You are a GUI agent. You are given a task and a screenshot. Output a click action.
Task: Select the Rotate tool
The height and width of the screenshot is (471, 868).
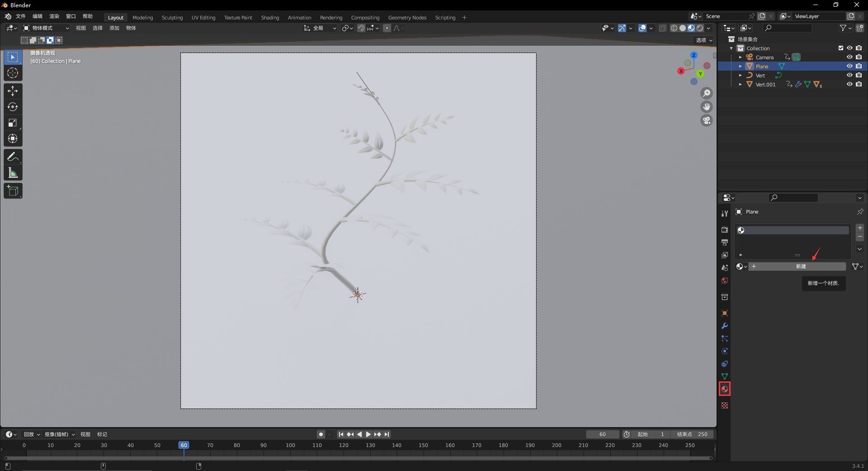(x=13, y=107)
